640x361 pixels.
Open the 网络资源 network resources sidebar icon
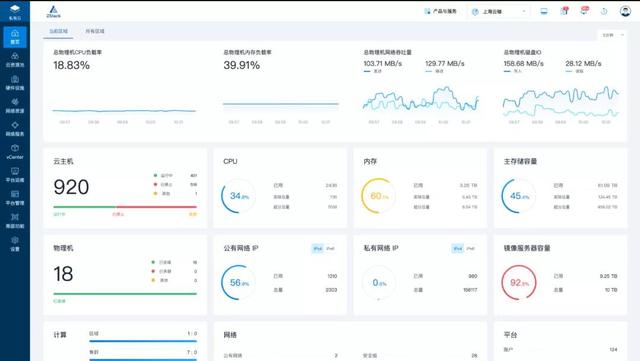coord(15,105)
